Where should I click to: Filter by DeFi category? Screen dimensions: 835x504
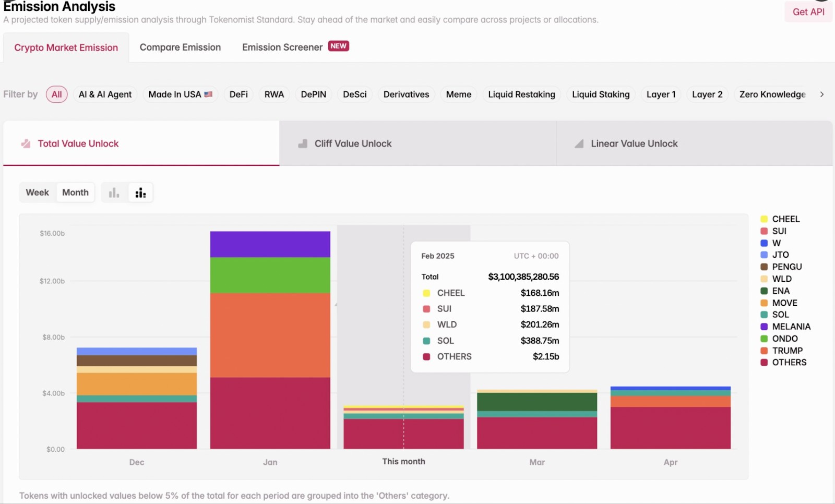[x=238, y=94]
